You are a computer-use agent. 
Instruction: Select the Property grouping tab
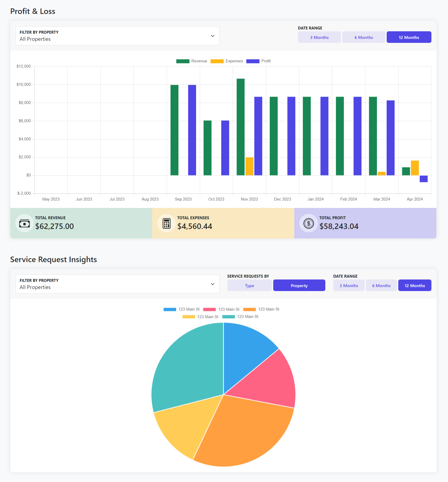click(x=299, y=285)
